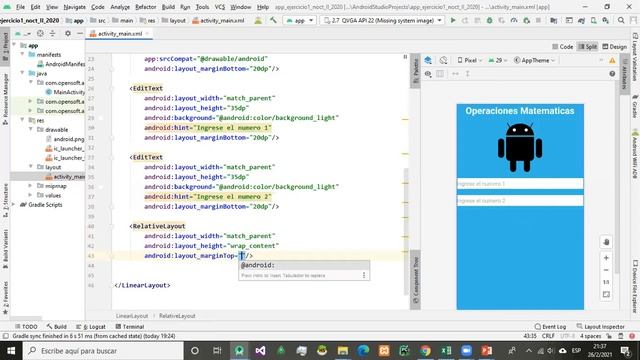Open Chrome from the taskbar
640x360 pixels.
coord(425,351)
